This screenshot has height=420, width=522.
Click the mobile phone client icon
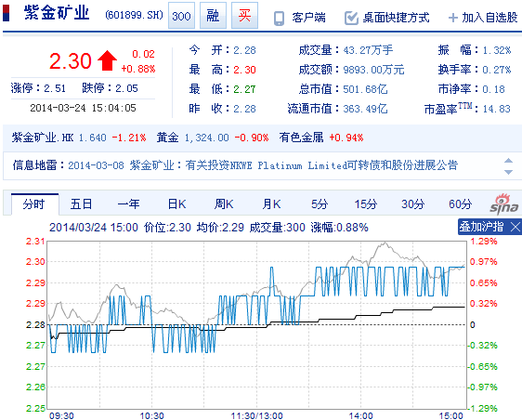pyautogui.click(x=279, y=18)
